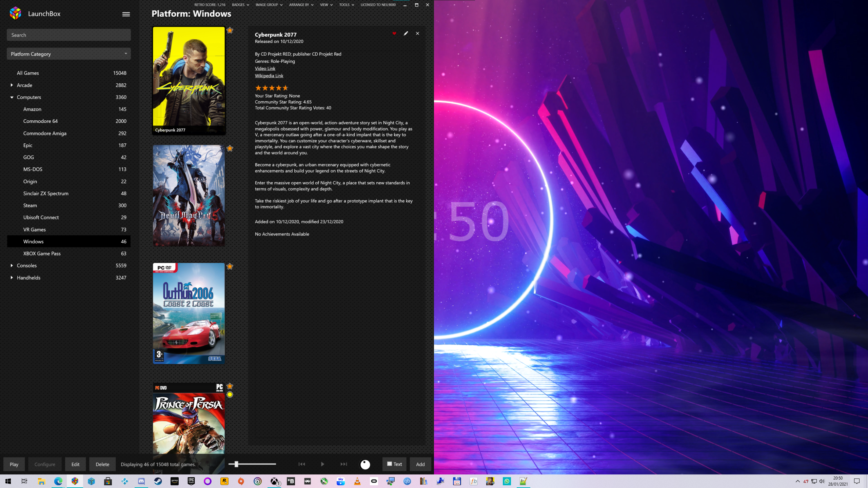Image resolution: width=868 pixels, height=488 pixels.
Task: Select the Commodore Amiga platform
Action: coord(69,133)
